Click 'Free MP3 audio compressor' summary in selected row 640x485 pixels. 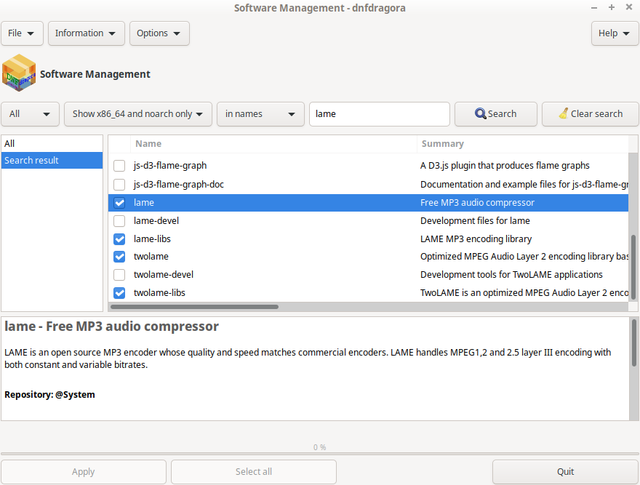[477, 202]
